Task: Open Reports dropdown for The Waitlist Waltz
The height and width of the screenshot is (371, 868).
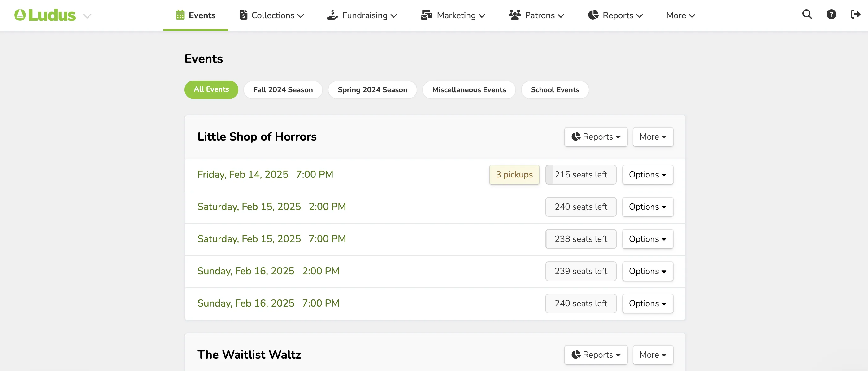Action: (x=596, y=355)
